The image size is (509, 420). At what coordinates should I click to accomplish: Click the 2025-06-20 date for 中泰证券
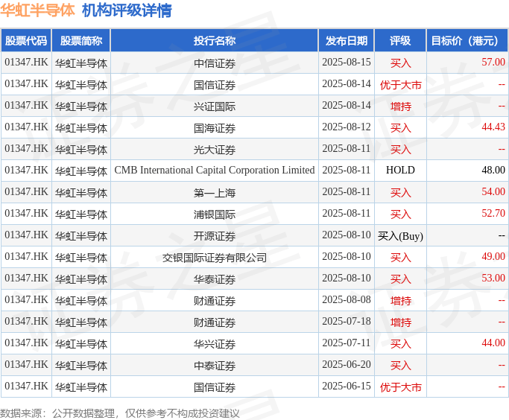(x=347, y=365)
